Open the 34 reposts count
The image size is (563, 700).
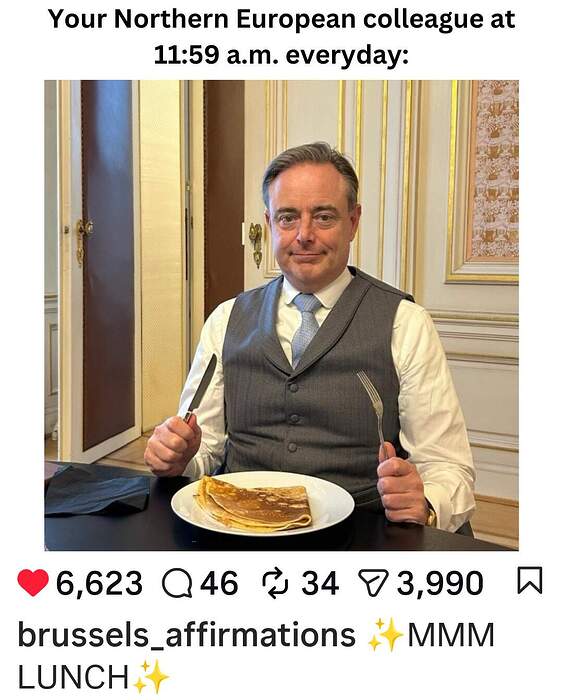coord(320,583)
